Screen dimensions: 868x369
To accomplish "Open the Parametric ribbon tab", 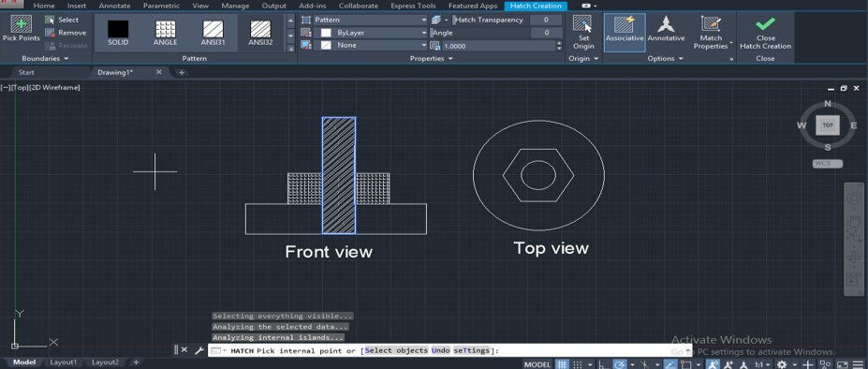I will [x=161, y=7].
